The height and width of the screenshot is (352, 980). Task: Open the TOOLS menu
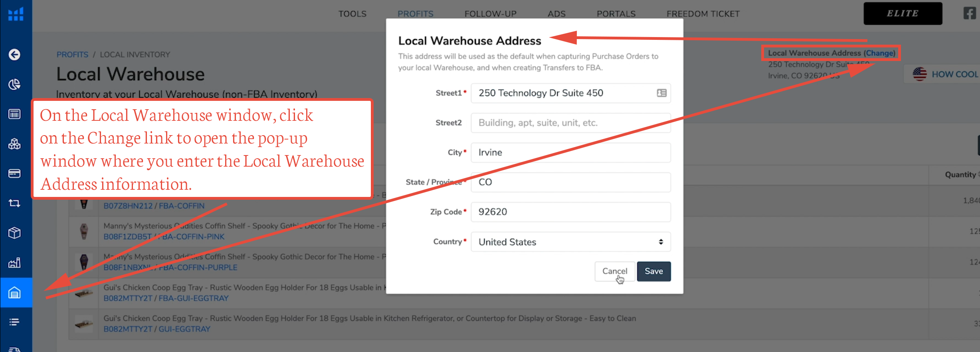coord(352,14)
